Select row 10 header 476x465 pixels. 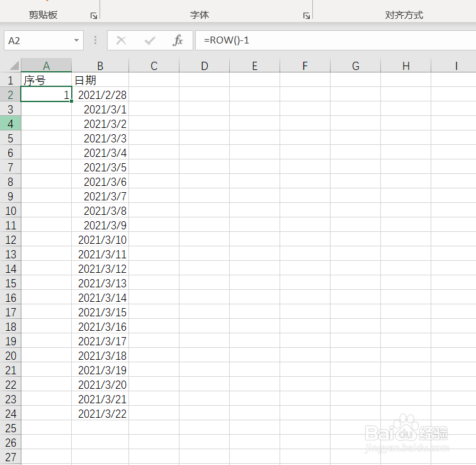[x=10, y=210]
